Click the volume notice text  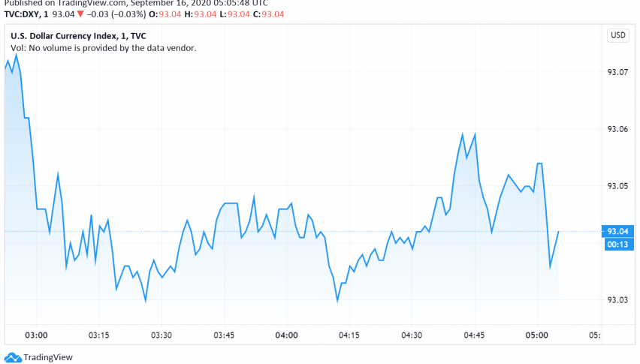[103, 48]
